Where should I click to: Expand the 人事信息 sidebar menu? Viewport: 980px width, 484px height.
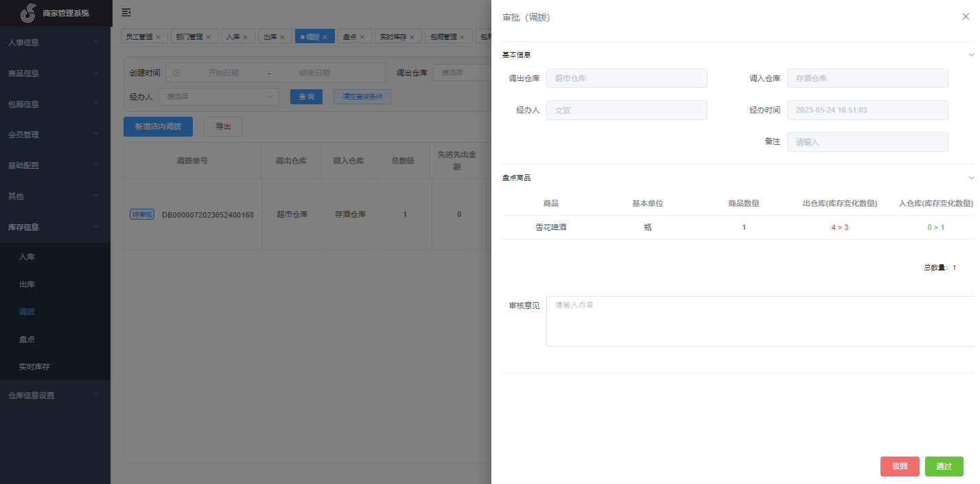(x=55, y=43)
